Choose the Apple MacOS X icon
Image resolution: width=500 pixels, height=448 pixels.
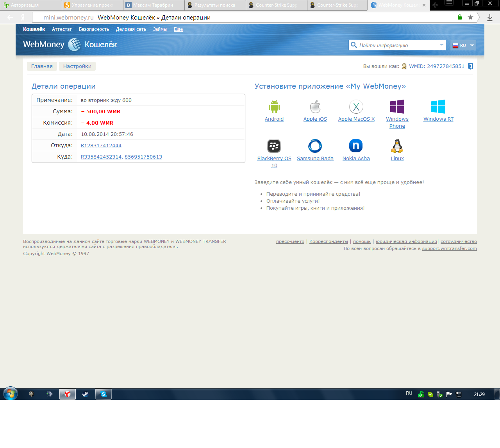point(356,107)
